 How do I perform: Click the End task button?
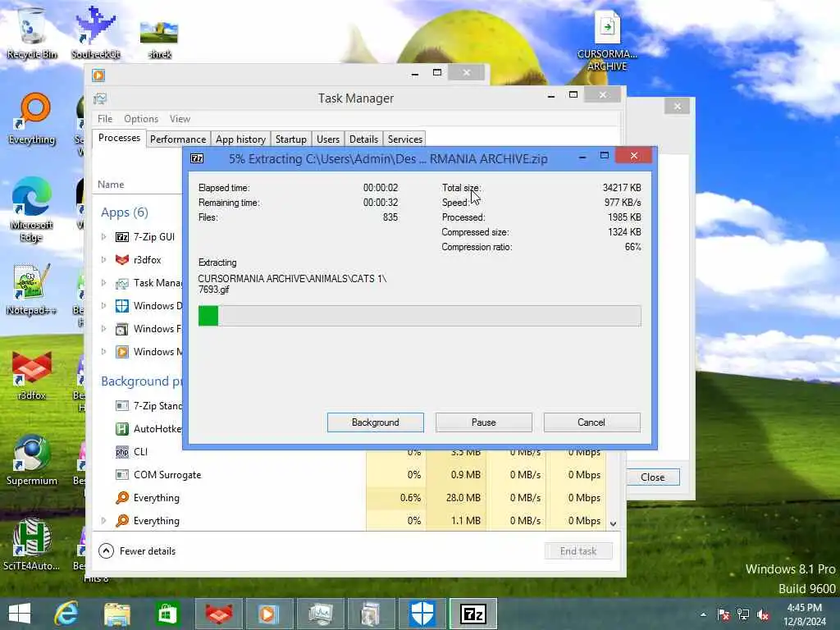578,550
